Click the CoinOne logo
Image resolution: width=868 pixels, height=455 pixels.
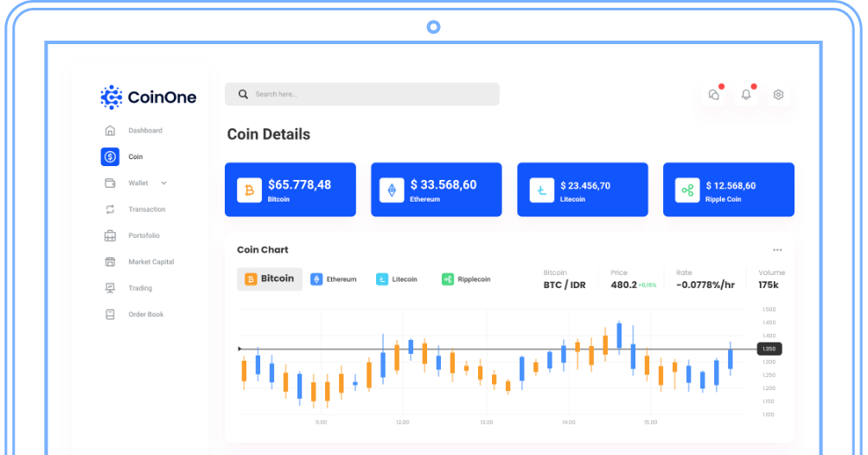tap(148, 97)
